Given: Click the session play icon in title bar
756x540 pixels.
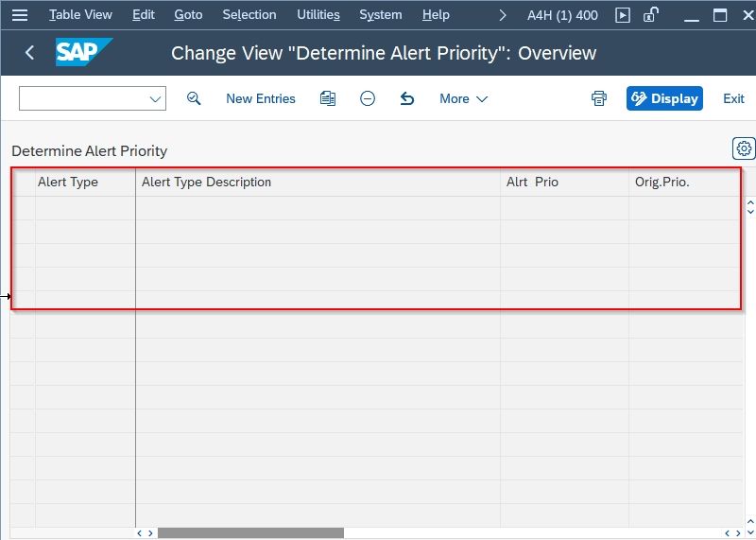Looking at the screenshot, I should [623, 15].
